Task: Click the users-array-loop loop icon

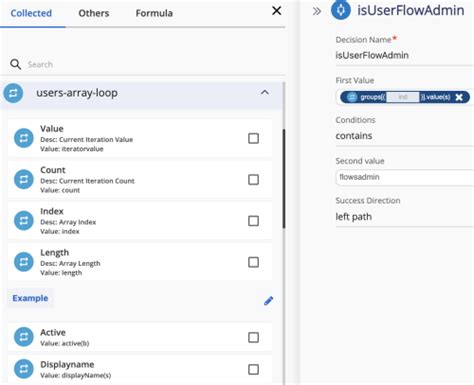Action: click(x=13, y=93)
